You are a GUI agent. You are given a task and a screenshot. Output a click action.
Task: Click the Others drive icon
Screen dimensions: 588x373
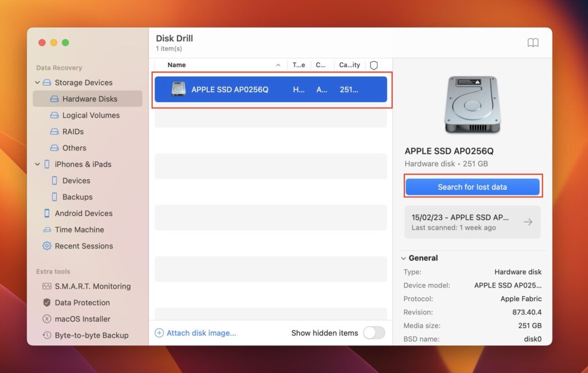tap(55, 148)
